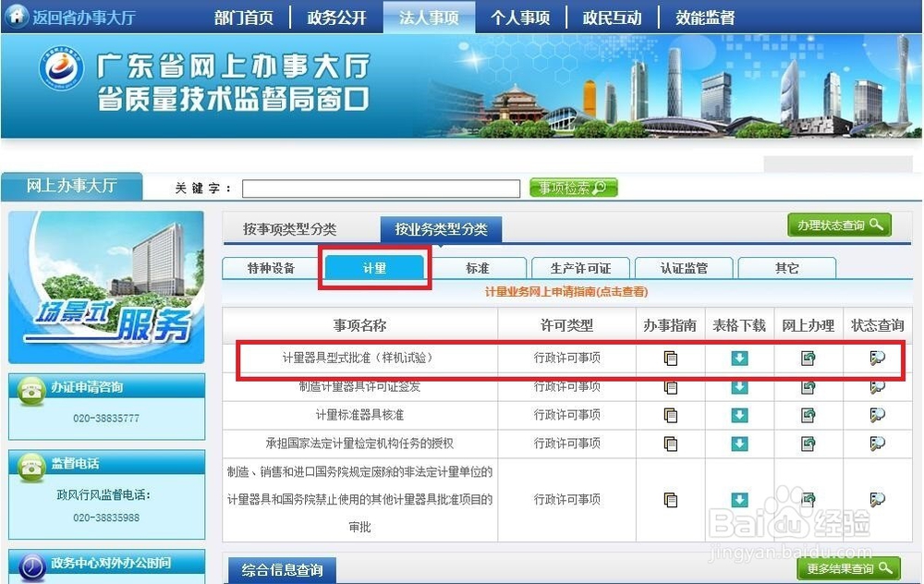Screen dimensions: 924x584
Task: Open 状态查询 icon for 计量器具型式批准
Action: (878, 359)
